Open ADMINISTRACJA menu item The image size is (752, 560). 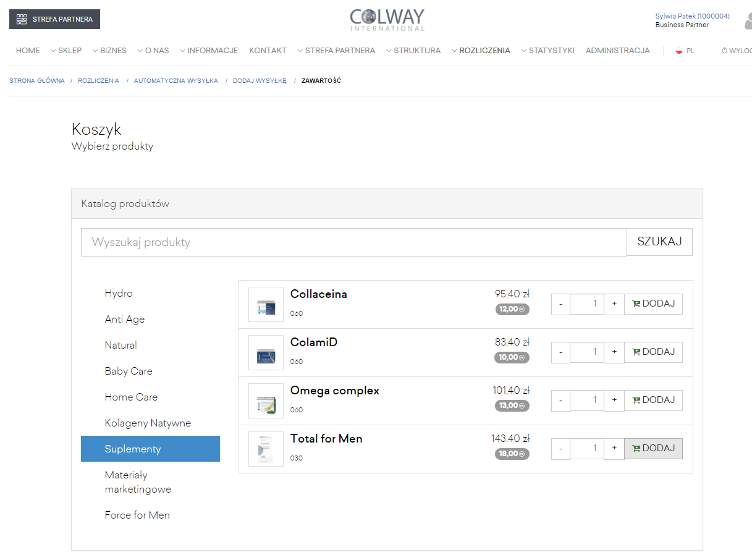pyautogui.click(x=618, y=51)
